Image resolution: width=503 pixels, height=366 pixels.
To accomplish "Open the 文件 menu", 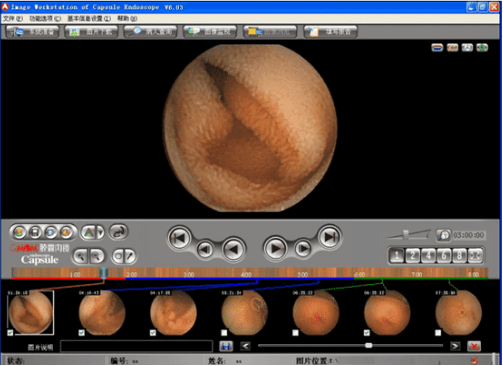I will tap(13, 18).
